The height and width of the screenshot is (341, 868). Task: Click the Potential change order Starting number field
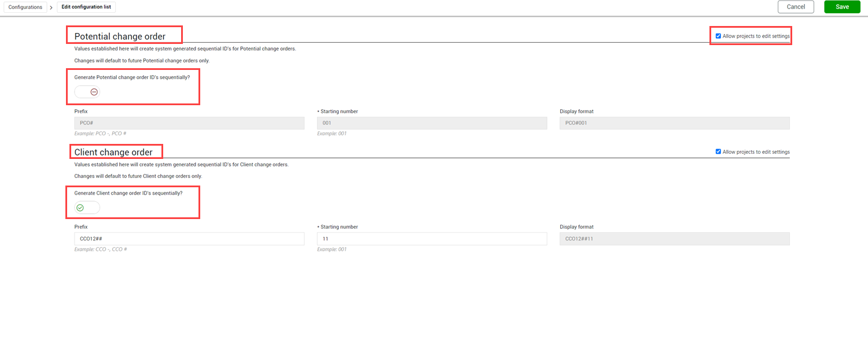[432, 123]
